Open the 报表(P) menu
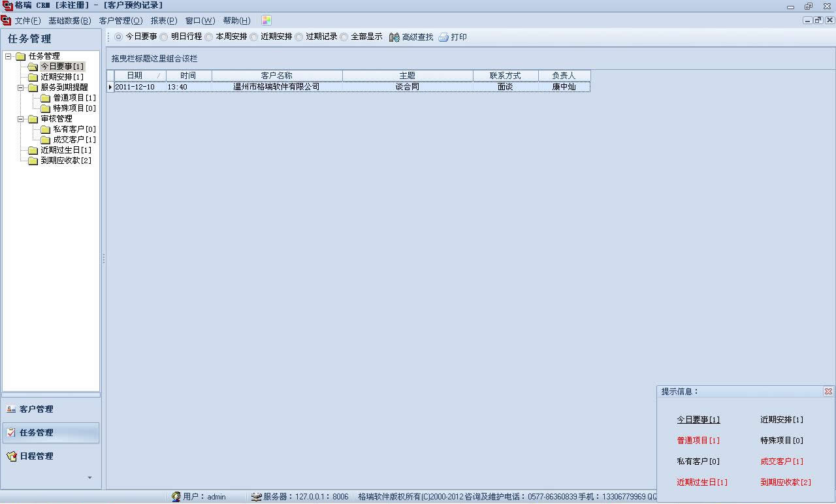Viewport: 836px width, 504px height. coord(163,21)
